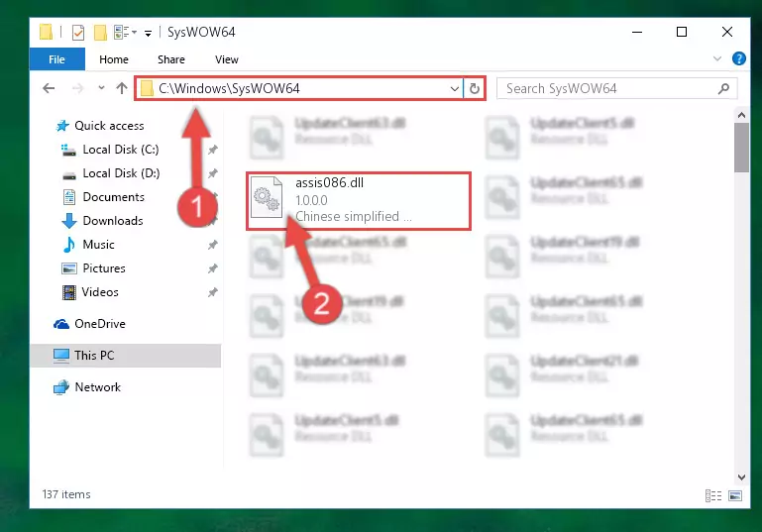Image resolution: width=762 pixels, height=532 pixels.
Task: Open Documents in the sidebar
Action: point(113,197)
